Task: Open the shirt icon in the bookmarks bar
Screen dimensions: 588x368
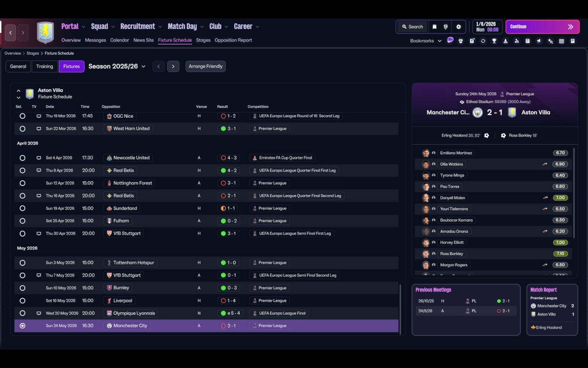Action: click(x=461, y=41)
